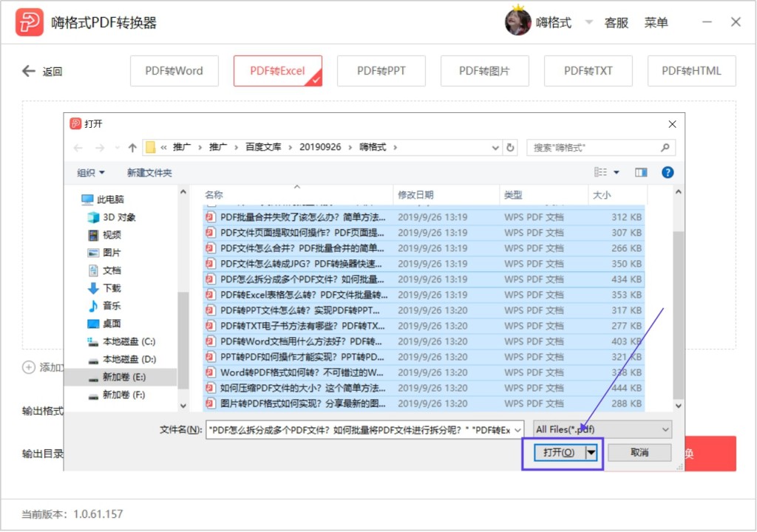The image size is (757, 532).
Task: Select 文档 folder in sidebar
Action: coord(104,270)
